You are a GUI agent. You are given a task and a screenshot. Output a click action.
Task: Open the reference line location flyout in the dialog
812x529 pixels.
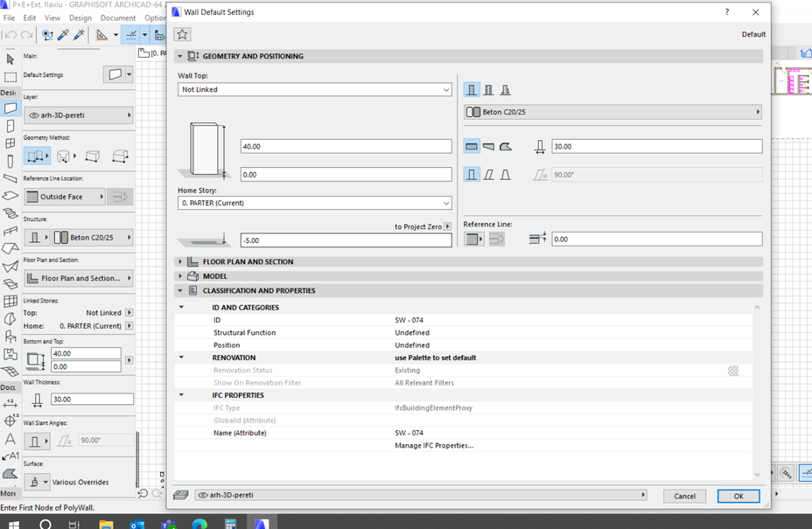[474, 239]
